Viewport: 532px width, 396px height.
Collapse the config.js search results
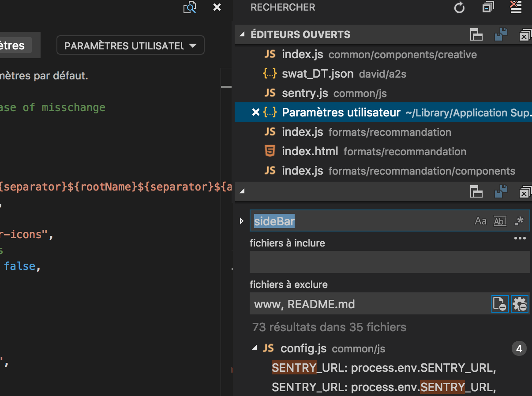point(255,348)
